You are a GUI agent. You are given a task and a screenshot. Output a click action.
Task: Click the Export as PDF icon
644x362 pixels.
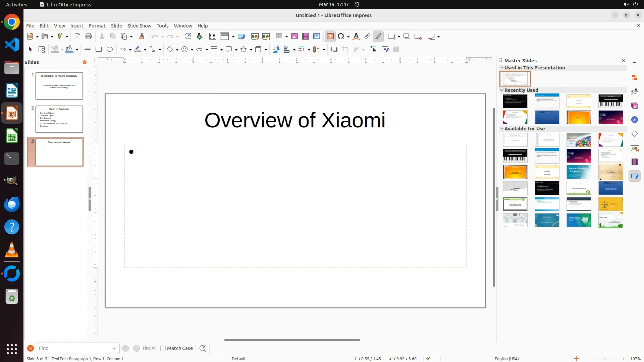click(77, 37)
